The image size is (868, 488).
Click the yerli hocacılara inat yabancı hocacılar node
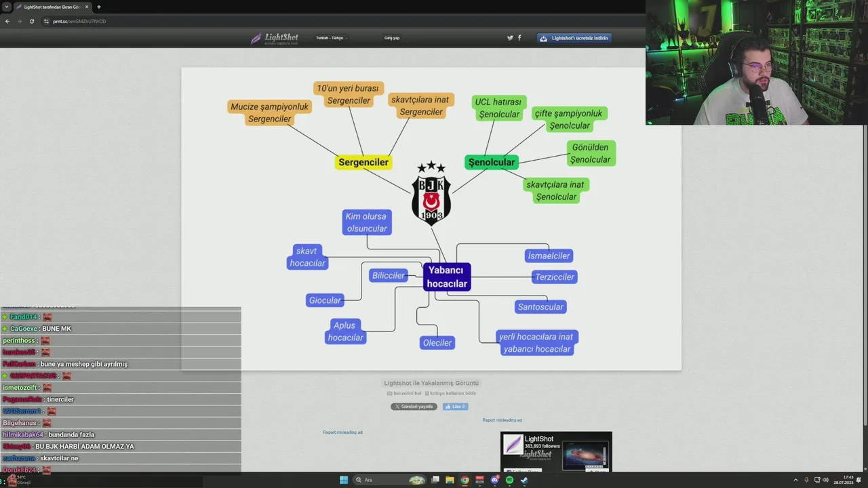pyautogui.click(x=536, y=343)
